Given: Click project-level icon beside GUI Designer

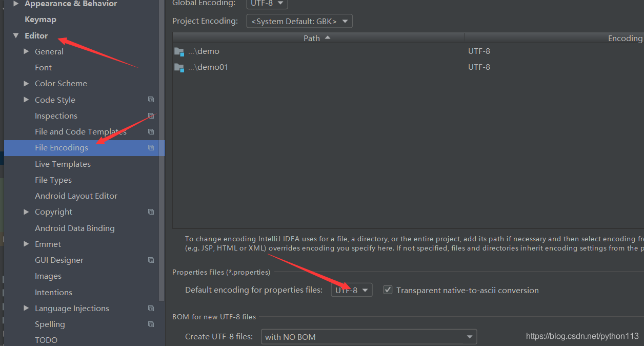Looking at the screenshot, I should 151,260.
